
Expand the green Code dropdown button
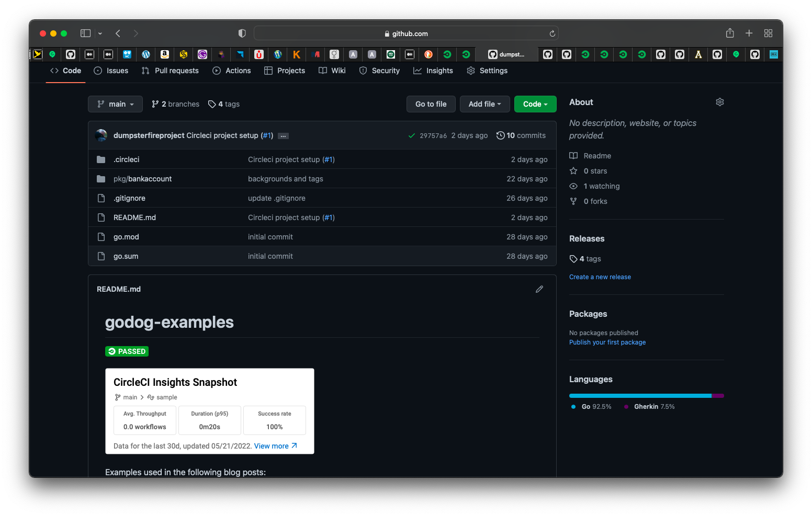coord(535,104)
